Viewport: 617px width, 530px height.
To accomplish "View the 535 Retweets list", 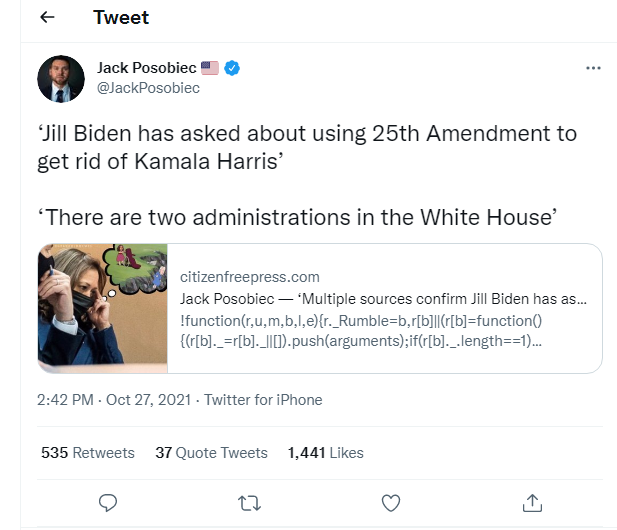I will [88, 452].
